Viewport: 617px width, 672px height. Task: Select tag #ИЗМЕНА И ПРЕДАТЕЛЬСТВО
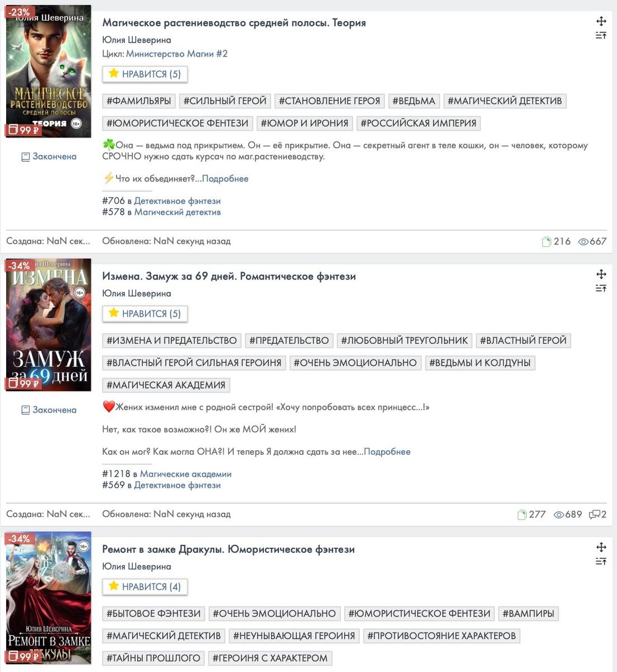pyautogui.click(x=171, y=340)
